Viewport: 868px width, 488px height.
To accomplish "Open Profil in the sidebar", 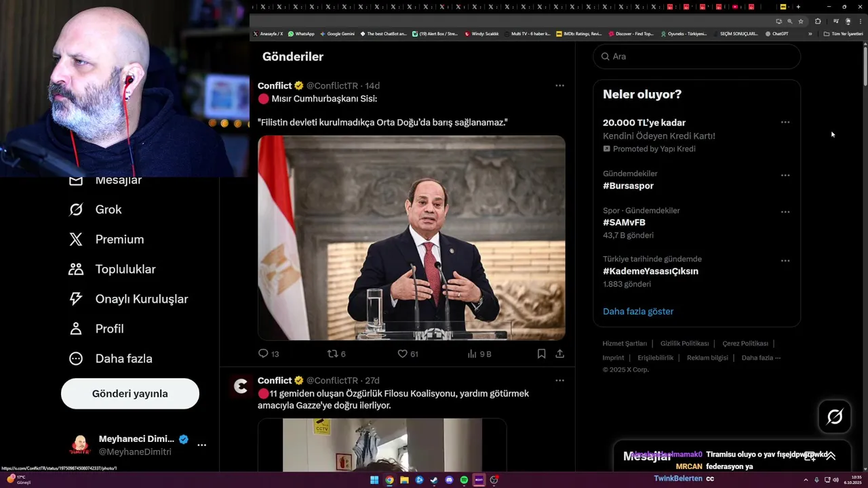I will (x=96, y=329).
